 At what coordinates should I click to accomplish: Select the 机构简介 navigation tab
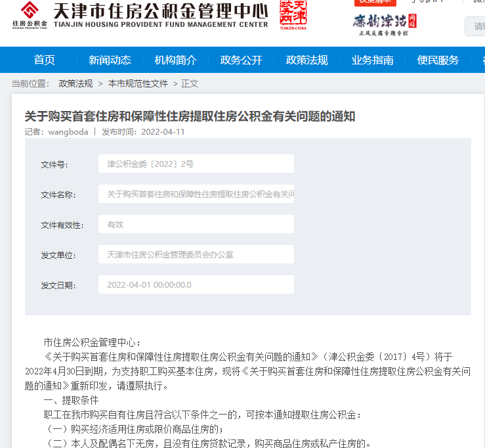175,60
